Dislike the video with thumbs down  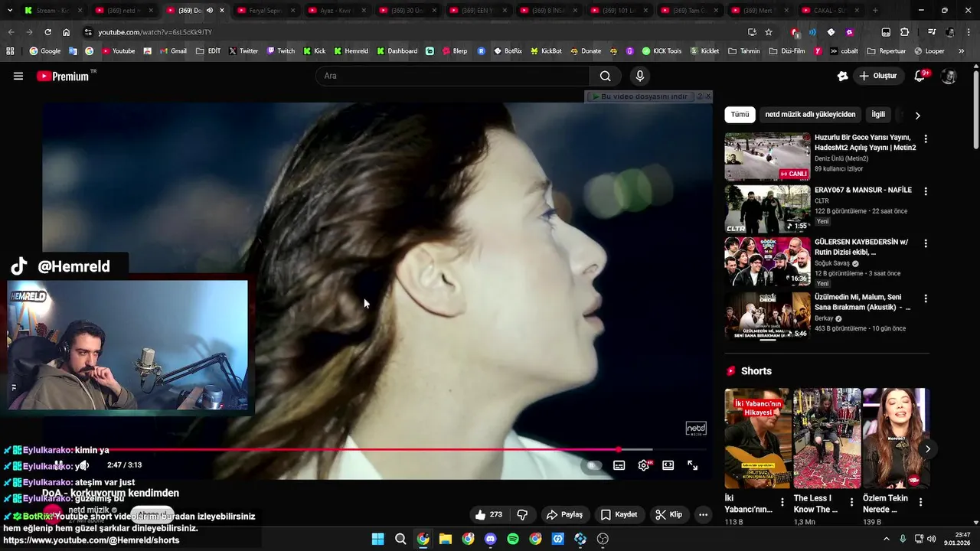point(522,514)
